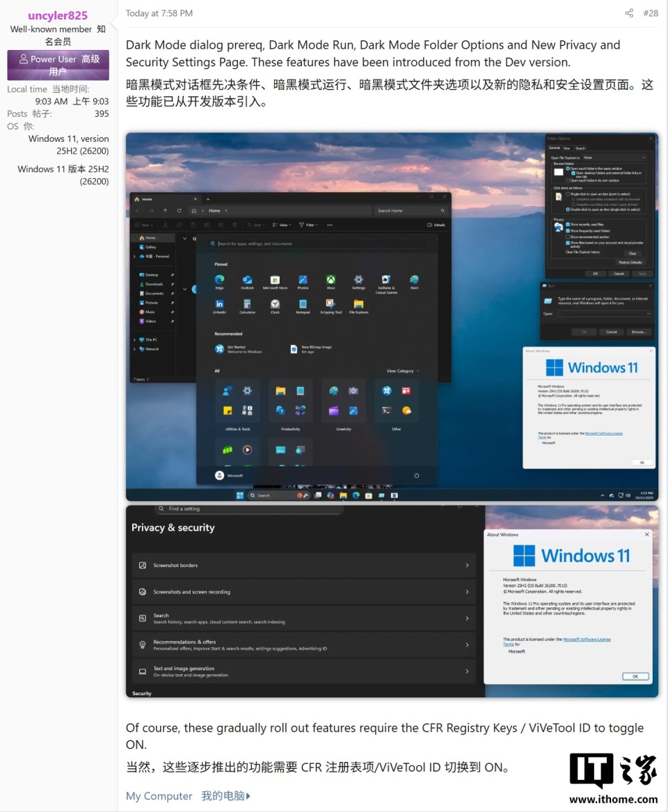Open Notepad from the pinned apps
Screen dimensions: 668x812
pos(303,304)
